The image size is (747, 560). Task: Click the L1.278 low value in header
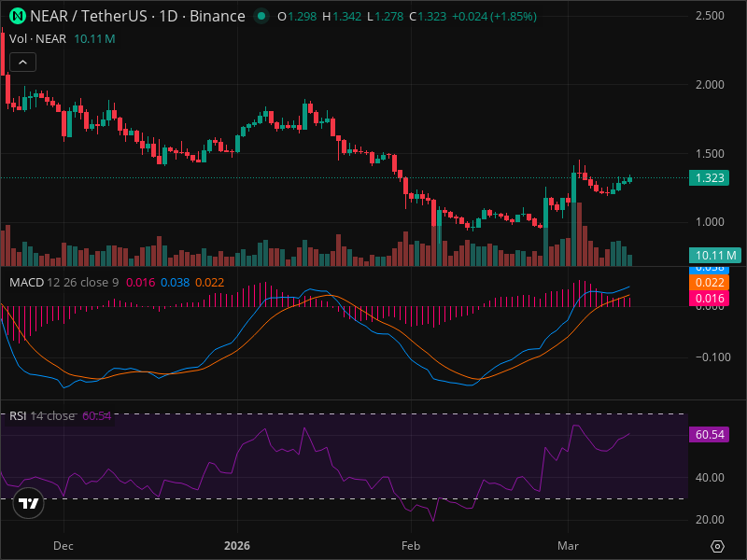point(385,17)
